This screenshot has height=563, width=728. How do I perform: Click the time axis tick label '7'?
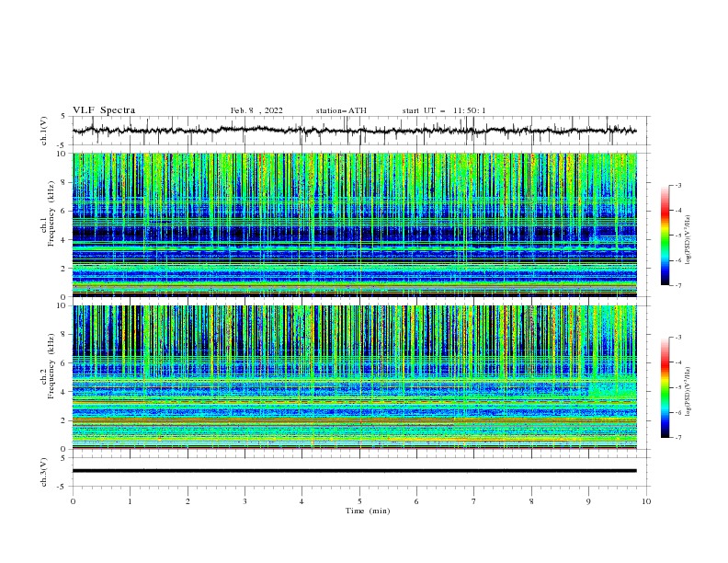click(474, 501)
